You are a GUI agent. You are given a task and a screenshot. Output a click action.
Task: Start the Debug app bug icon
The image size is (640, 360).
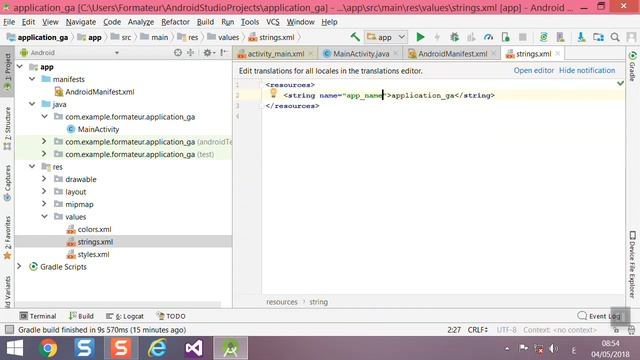pyautogui.click(x=454, y=37)
